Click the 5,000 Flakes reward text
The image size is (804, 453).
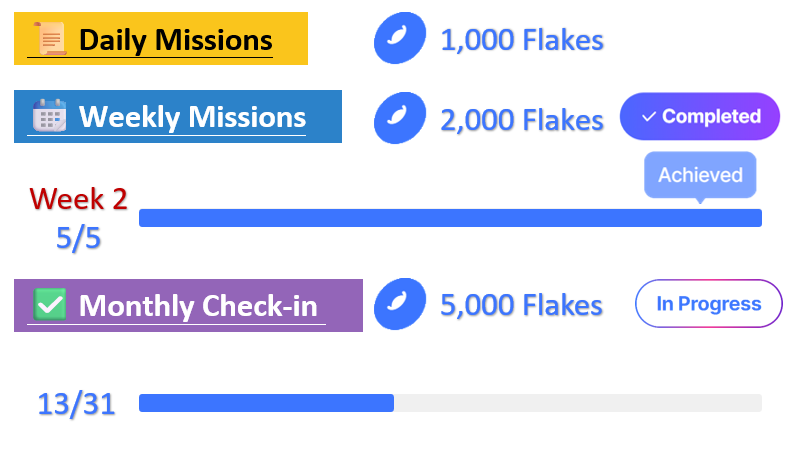point(522,305)
